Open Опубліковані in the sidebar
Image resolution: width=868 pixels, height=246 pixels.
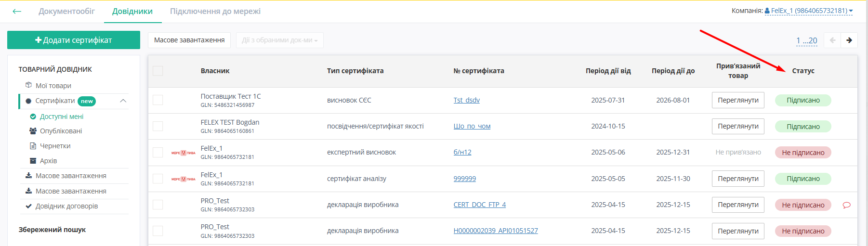click(61, 131)
